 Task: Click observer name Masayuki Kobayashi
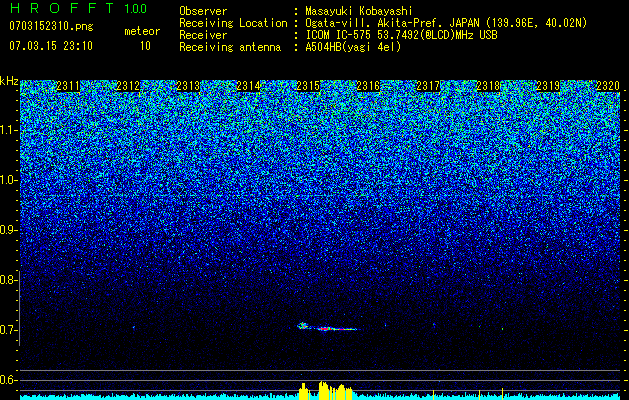(x=359, y=11)
